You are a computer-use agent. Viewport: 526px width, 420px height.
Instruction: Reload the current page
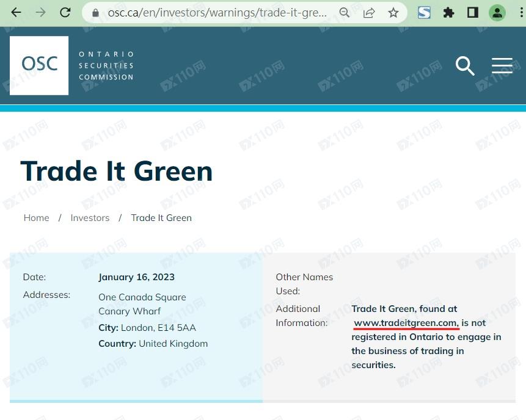[x=65, y=13]
